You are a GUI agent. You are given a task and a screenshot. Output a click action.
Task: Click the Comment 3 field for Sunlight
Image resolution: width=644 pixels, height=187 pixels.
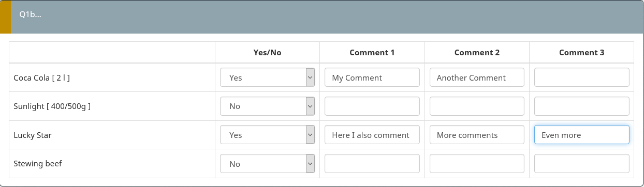(582, 106)
